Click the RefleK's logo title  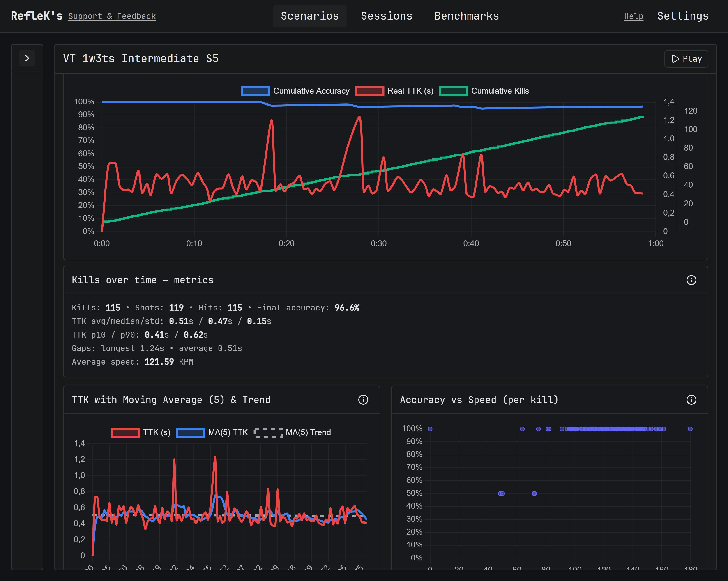[x=37, y=16]
